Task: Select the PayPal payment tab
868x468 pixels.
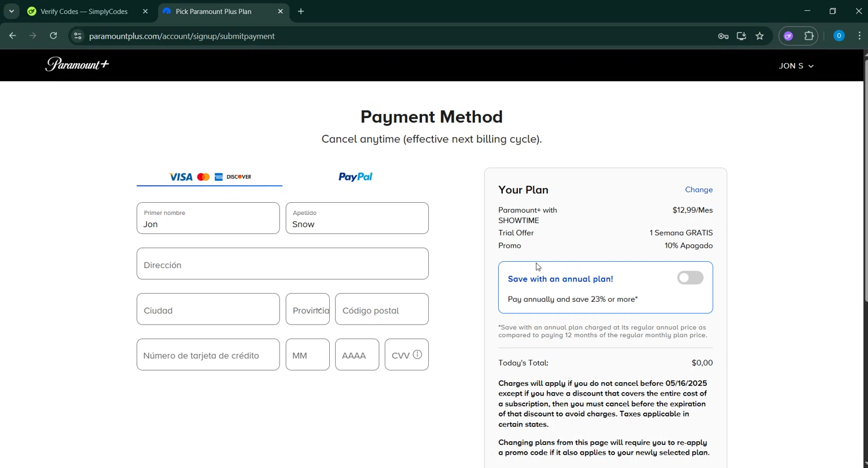Action: coord(355,177)
